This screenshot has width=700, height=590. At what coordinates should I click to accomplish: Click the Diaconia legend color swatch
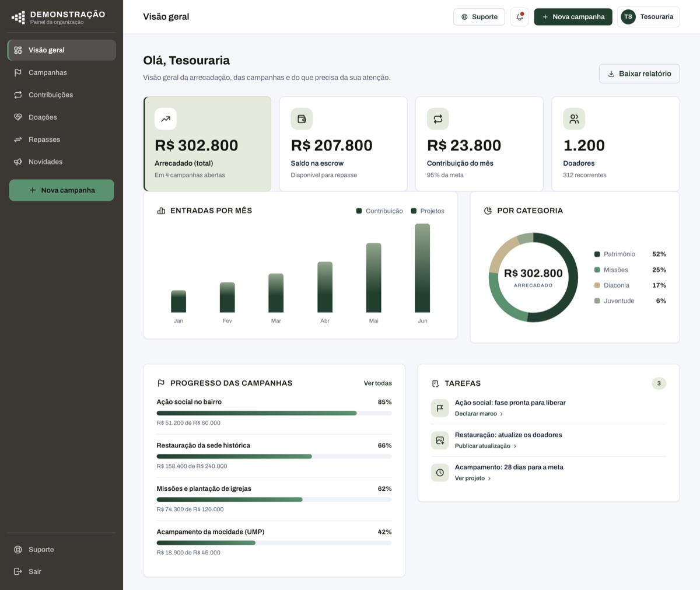(x=597, y=285)
